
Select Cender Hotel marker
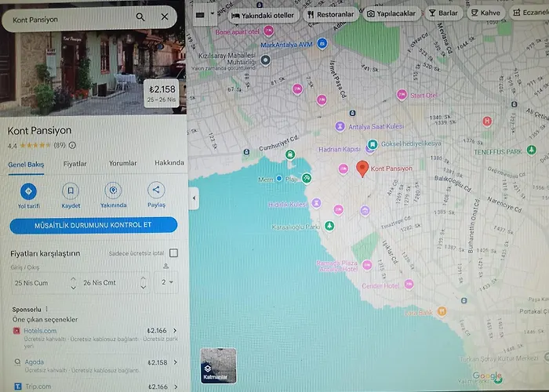[x=409, y=284]
